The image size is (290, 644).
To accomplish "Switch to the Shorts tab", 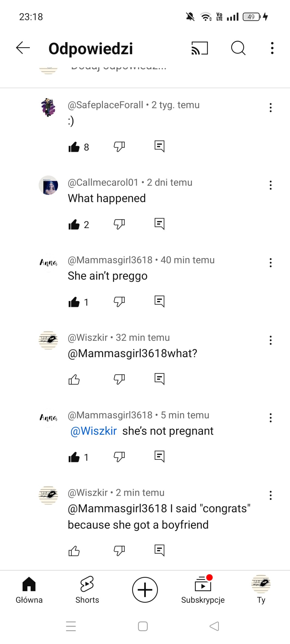I will [x=87, y=590].
